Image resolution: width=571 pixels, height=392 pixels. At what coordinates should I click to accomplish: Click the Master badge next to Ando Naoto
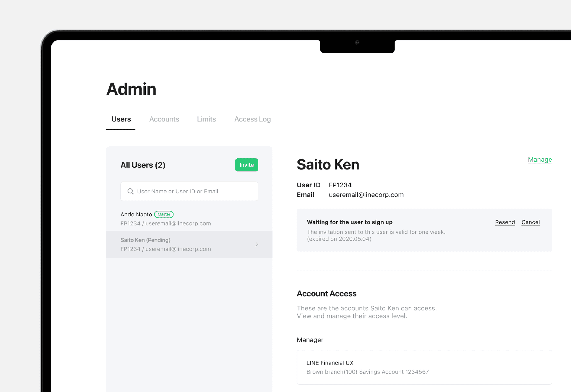[164, 214]
